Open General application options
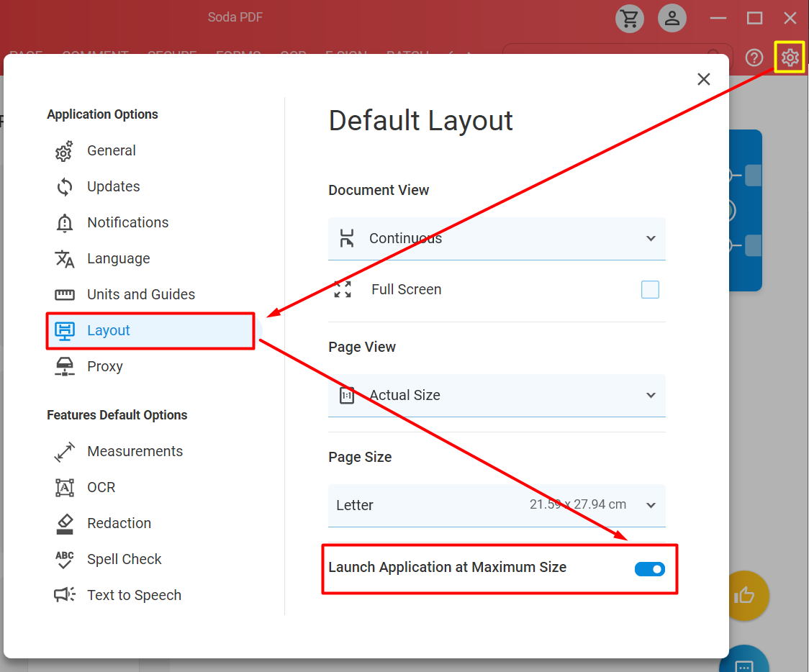Screen dimensions: 809x672 tap(64, 151)
